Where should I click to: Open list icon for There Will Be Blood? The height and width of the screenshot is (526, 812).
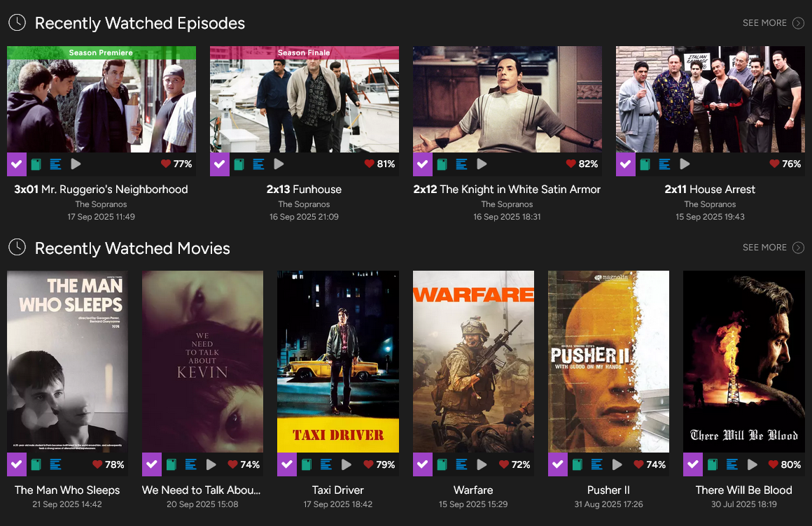click(x=731, y=464)
